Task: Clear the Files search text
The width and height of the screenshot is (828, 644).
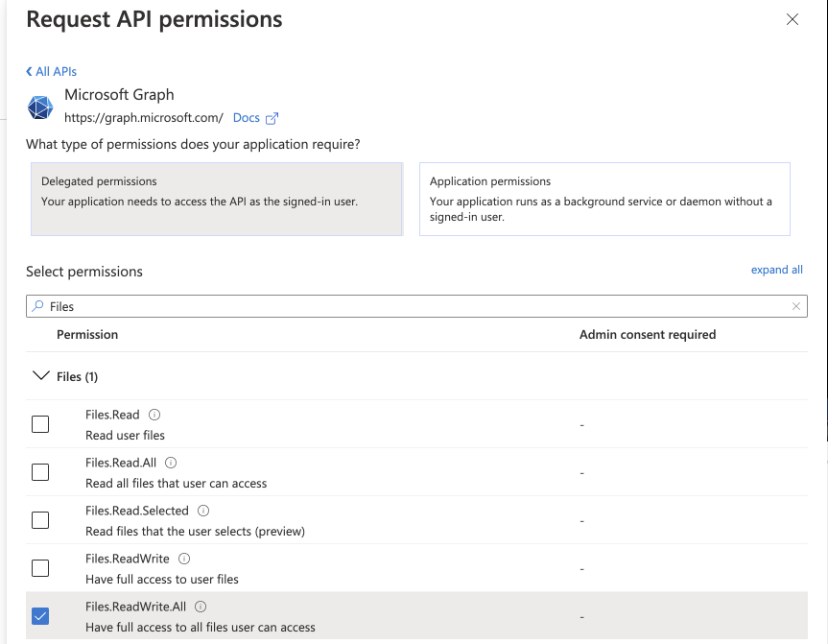Action: coord(796,306)
